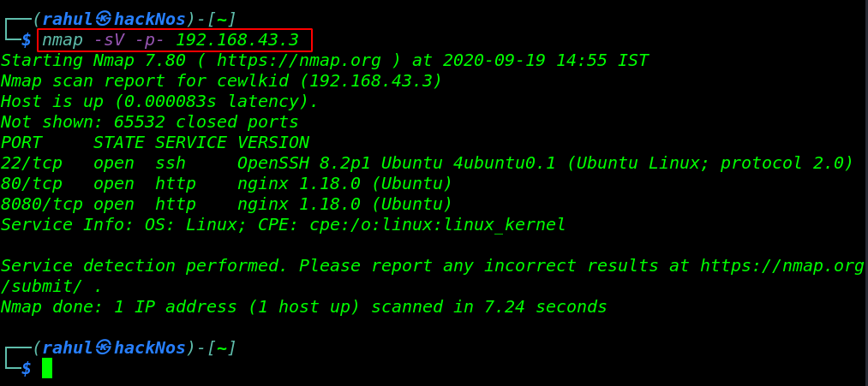Click hackNos hostname in bottom prompt

pos(149,347)
